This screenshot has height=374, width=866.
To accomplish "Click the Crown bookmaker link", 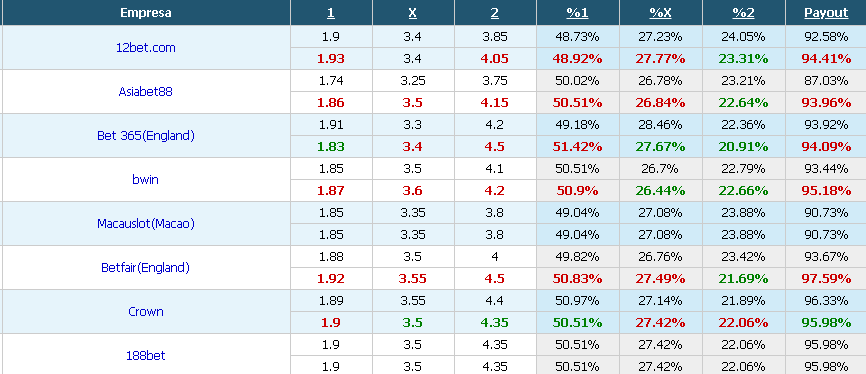I will coord(145,312).
